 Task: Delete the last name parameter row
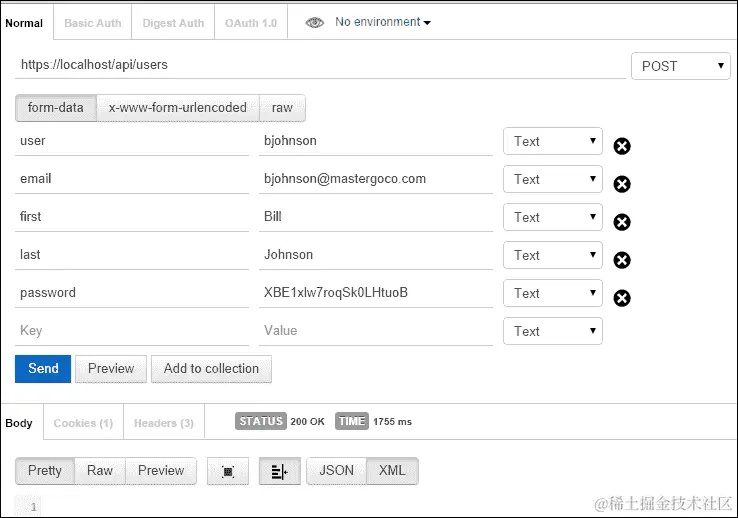(622, 260)
